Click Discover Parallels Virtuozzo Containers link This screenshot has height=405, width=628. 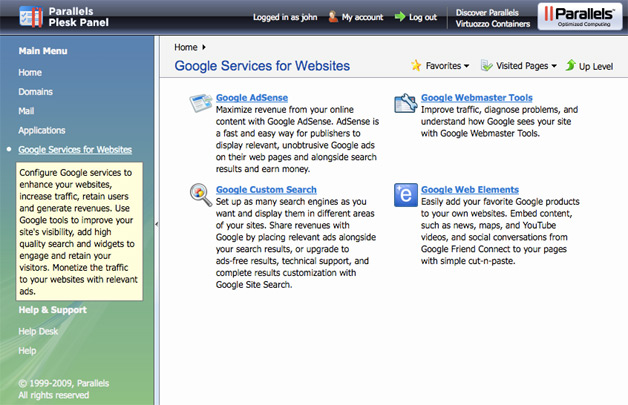click(x=493, y=18)
